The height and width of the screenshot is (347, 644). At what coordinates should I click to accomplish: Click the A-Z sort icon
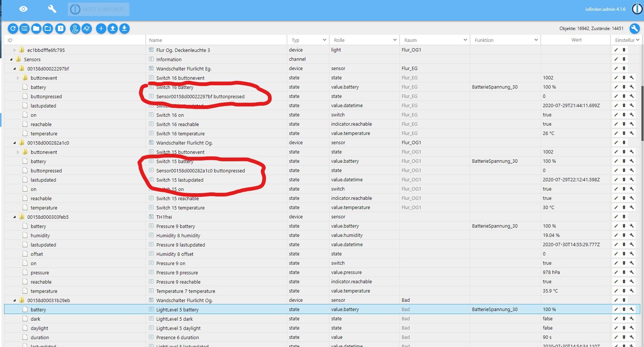coord(87,28)
